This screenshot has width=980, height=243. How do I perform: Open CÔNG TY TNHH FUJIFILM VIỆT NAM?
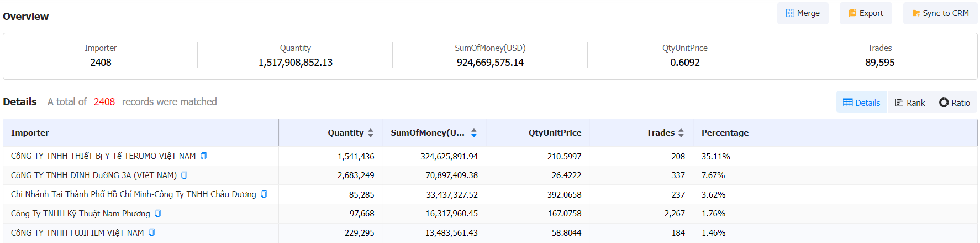pos(77,233)
